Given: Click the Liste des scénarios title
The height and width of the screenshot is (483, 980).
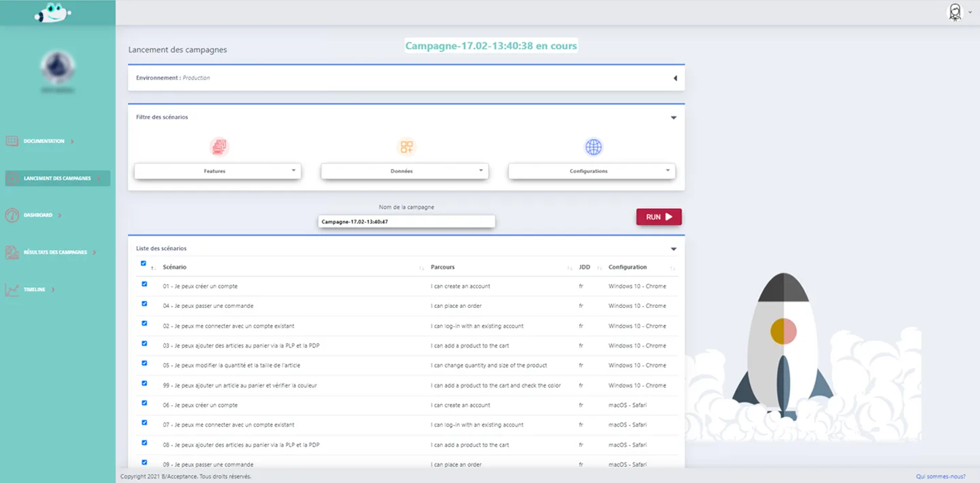Looking at the screenshot, I should point(161,249).
